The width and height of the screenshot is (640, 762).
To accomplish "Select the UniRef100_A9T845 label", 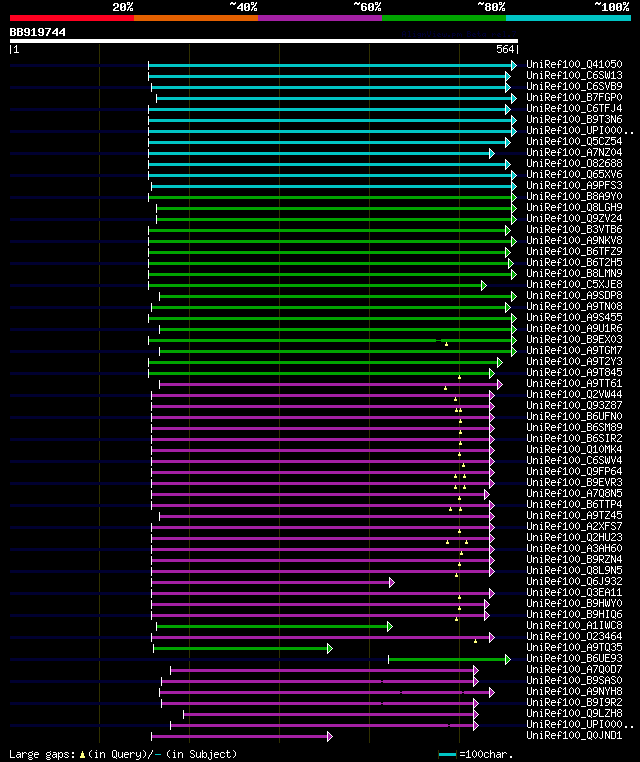I will pyautogui.click(x=574, y=372).
